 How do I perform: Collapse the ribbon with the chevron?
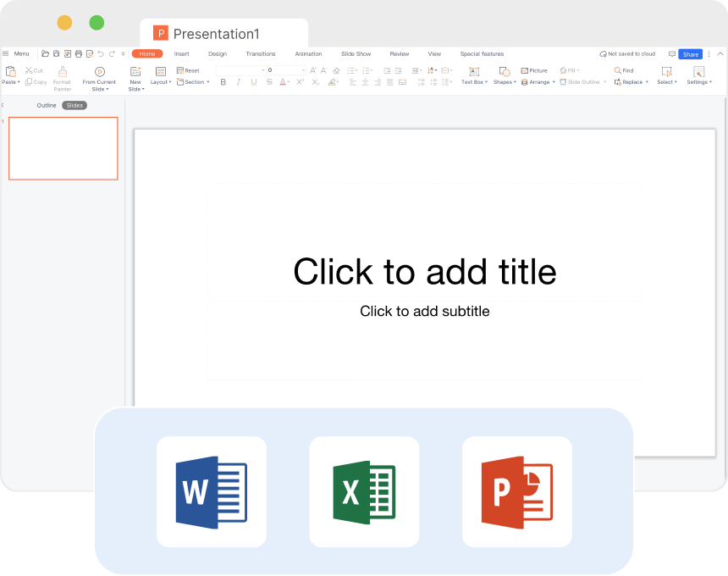(x=720, y=54)
